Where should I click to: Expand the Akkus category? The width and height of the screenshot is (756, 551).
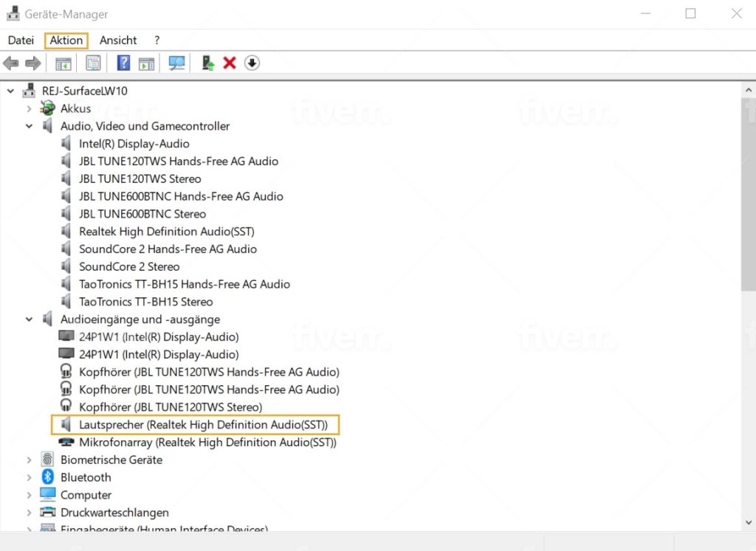coord(30,108)
